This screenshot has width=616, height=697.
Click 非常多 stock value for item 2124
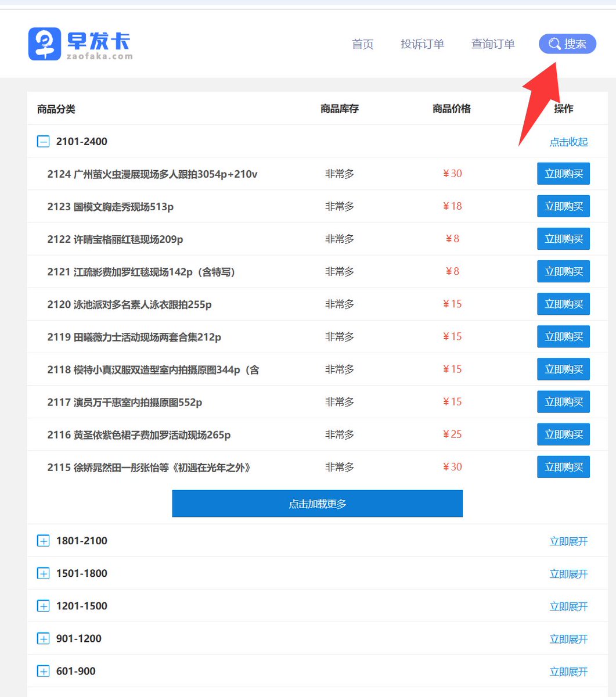tap(340, 174)
